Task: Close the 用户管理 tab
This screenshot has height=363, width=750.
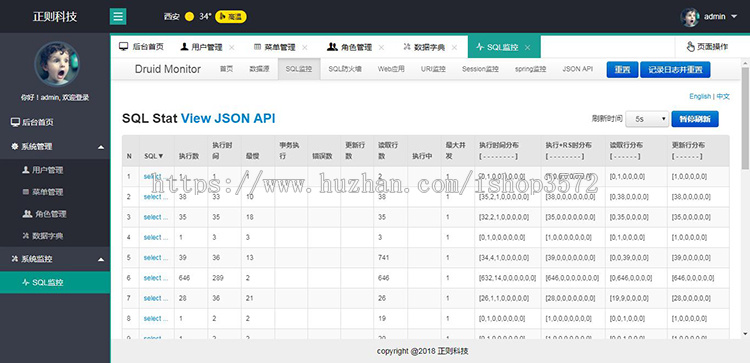Action: [232, 47]
